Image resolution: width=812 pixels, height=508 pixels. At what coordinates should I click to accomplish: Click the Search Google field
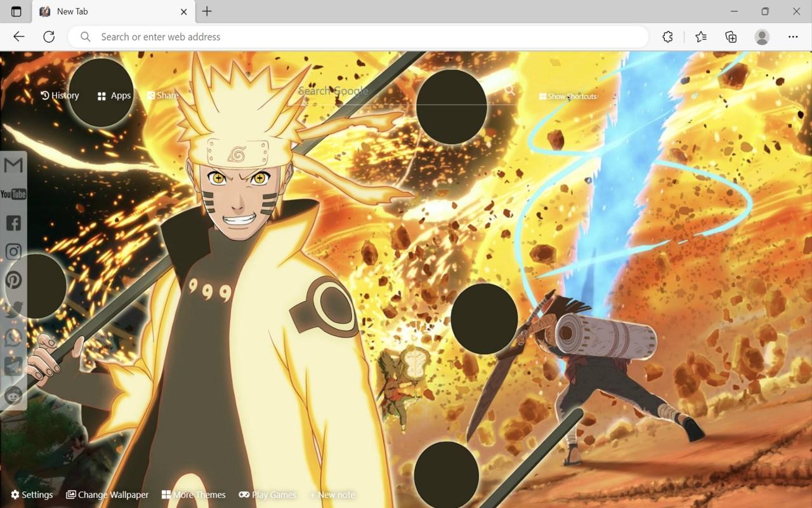click(x=406, y=91)
